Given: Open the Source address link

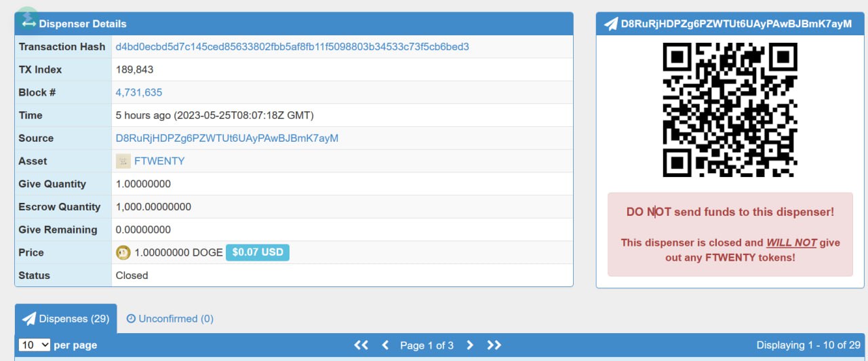Looking at the screenshot, I should click(227, 138).
